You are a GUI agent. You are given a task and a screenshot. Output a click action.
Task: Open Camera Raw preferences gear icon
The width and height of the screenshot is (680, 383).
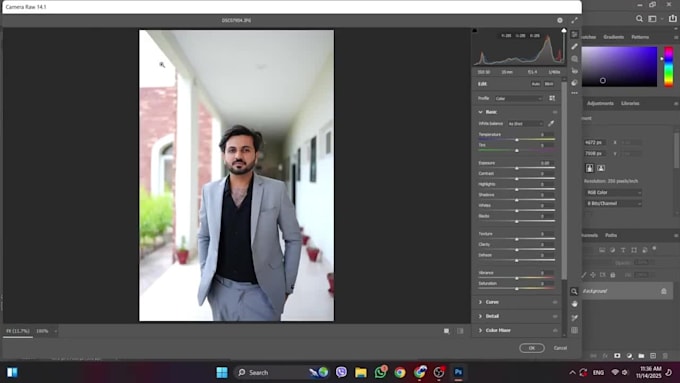(560, 20)
